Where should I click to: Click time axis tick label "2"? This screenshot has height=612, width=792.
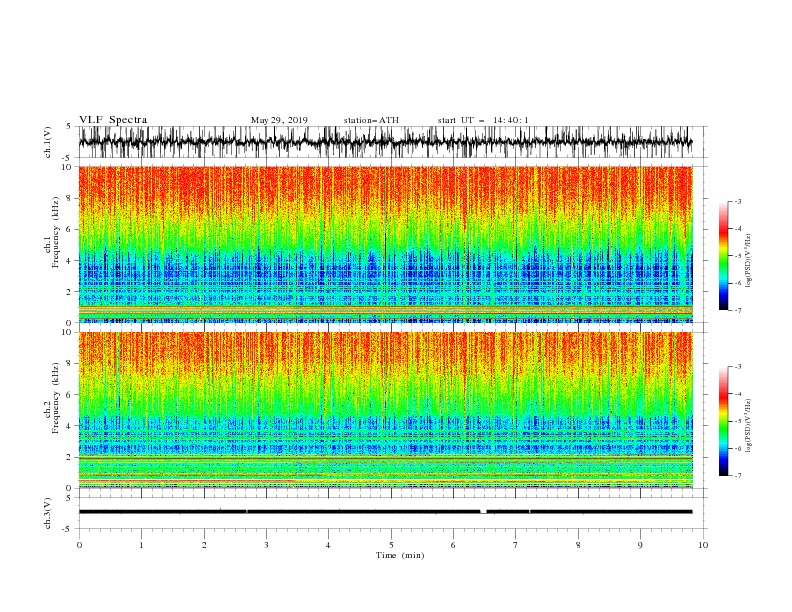pos(204,545)
